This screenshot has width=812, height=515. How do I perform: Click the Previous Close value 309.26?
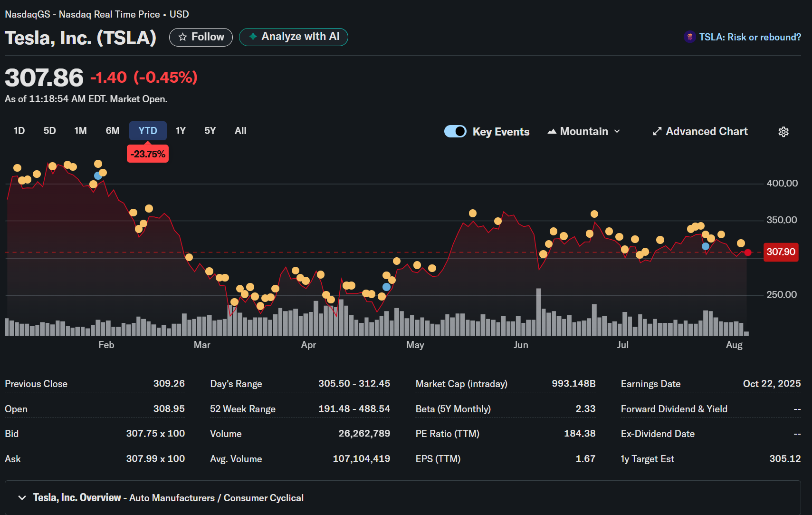point(169,383)
